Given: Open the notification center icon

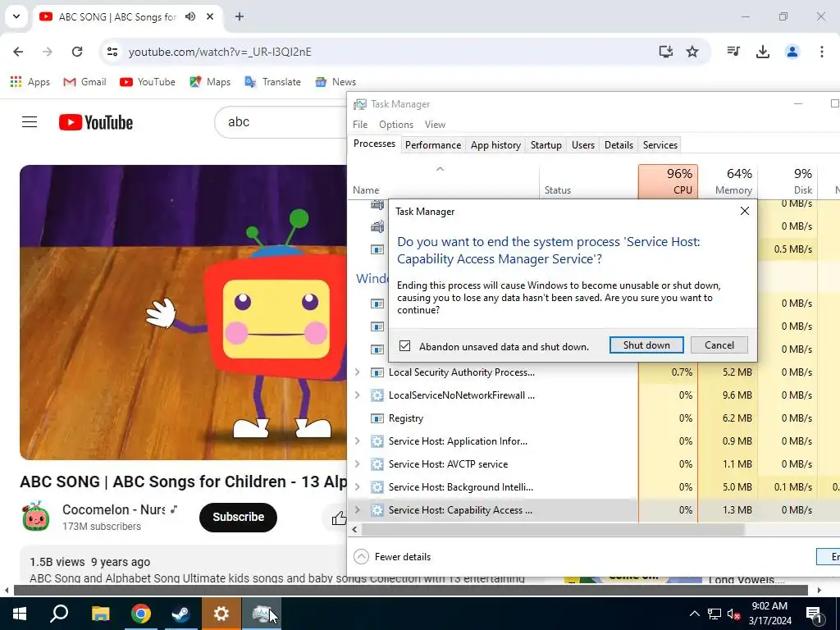Looking at the screenshot, I should click(815, 614).
